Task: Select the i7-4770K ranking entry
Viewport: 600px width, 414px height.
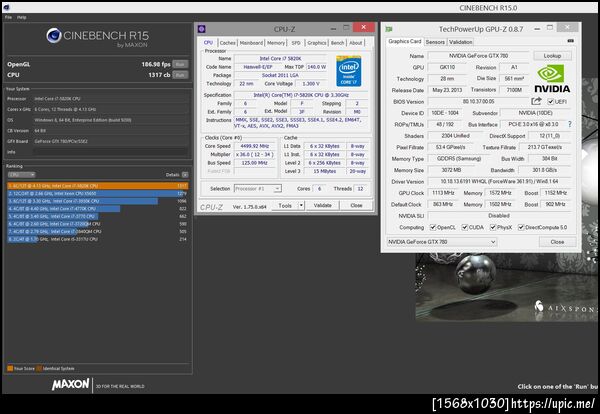Action: point(98,209)
